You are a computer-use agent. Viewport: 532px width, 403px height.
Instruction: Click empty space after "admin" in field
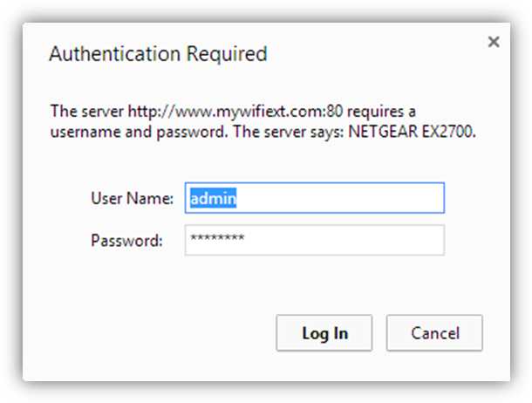(349, 198)
